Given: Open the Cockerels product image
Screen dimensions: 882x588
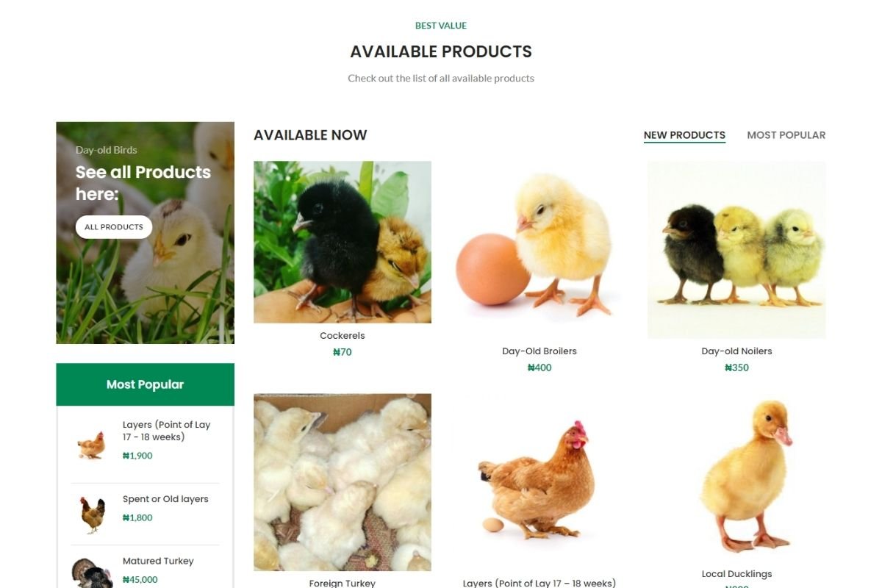Looking at the screenshot, I should (x=343, y=242).
